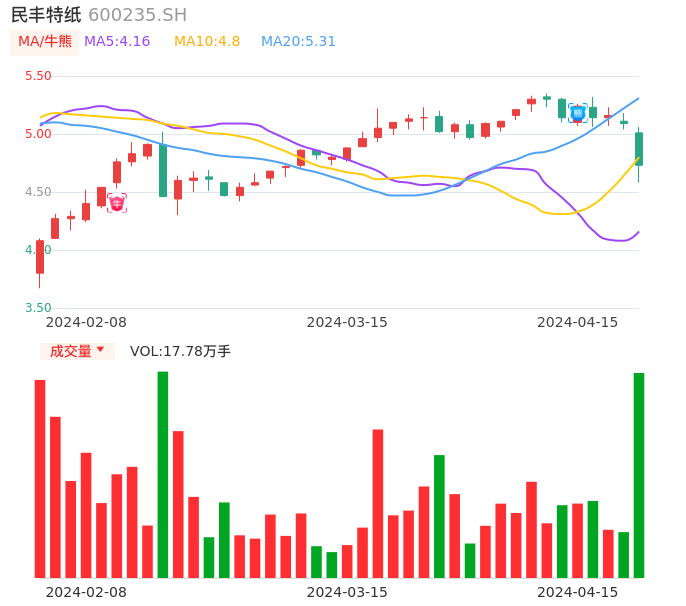The height and width of the screenshot is (606, 686).
Task: Select the last green candlestick on the right
Action: [x=639, y=148]
